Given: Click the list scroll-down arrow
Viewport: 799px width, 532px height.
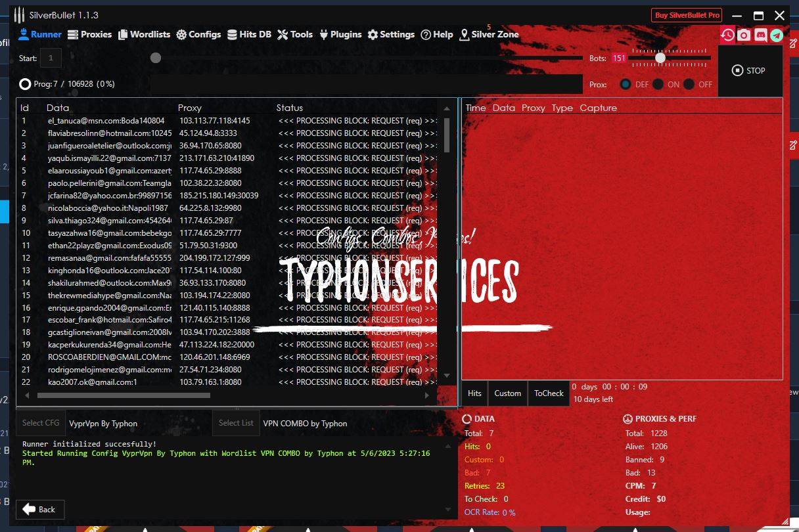Looking at the screenshot, I should pos(447,376).
